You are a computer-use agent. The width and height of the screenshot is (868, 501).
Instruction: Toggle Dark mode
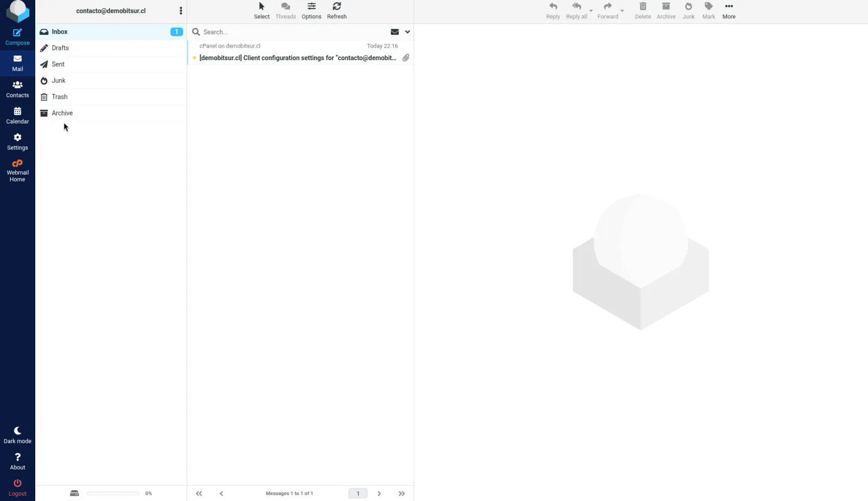point(17,435)
